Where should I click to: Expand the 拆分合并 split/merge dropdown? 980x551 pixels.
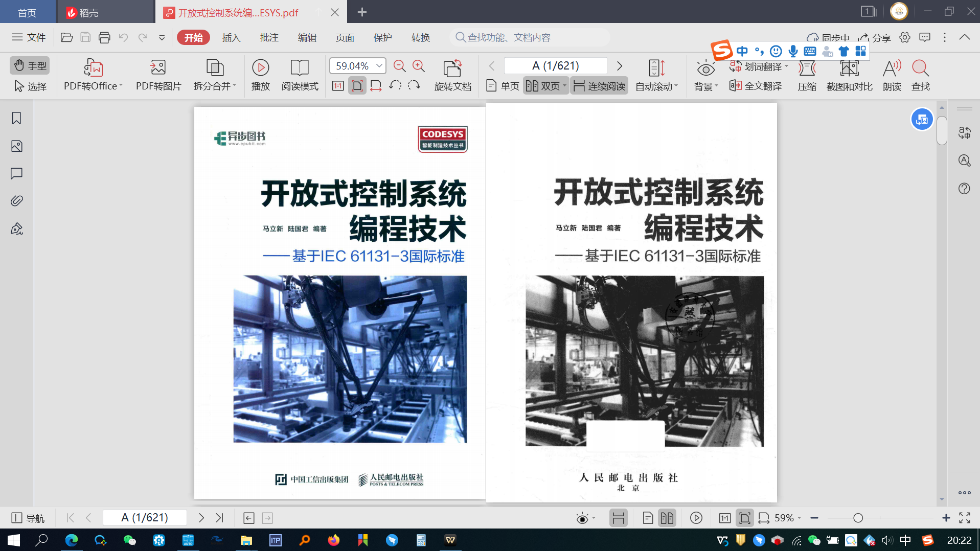point(215,75)
